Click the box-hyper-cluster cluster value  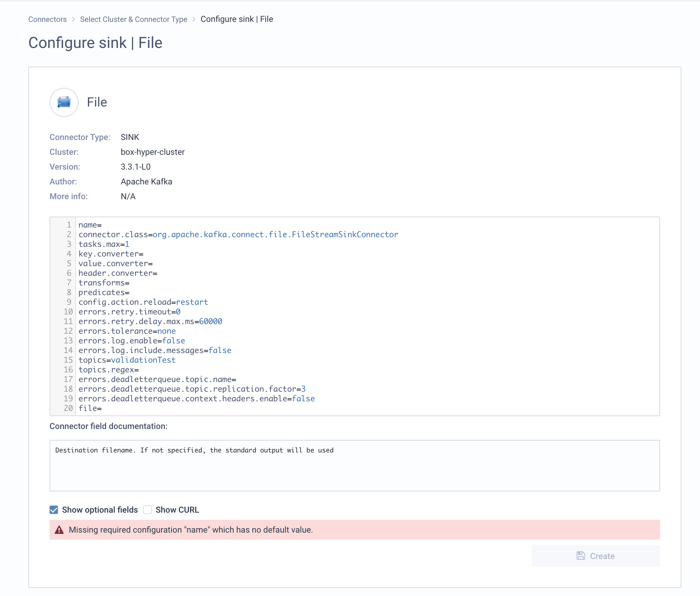[x=153, y=152]
